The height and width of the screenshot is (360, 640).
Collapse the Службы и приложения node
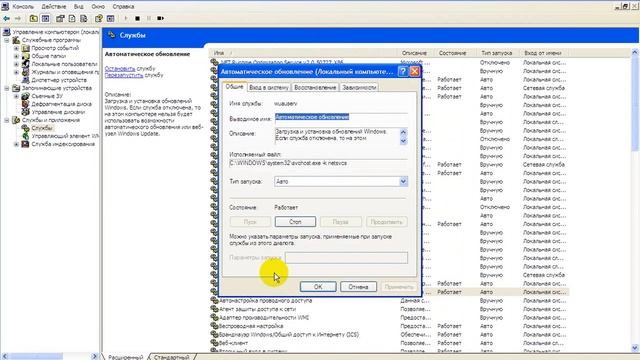(7, 120)
